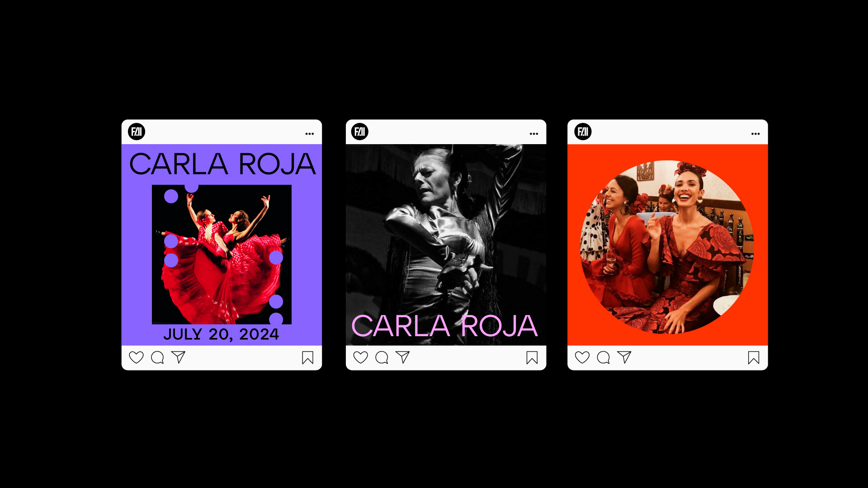The image size is (868, 488).
Task: Comment on the black-and-white dancer post
Action: click(382, 357)
